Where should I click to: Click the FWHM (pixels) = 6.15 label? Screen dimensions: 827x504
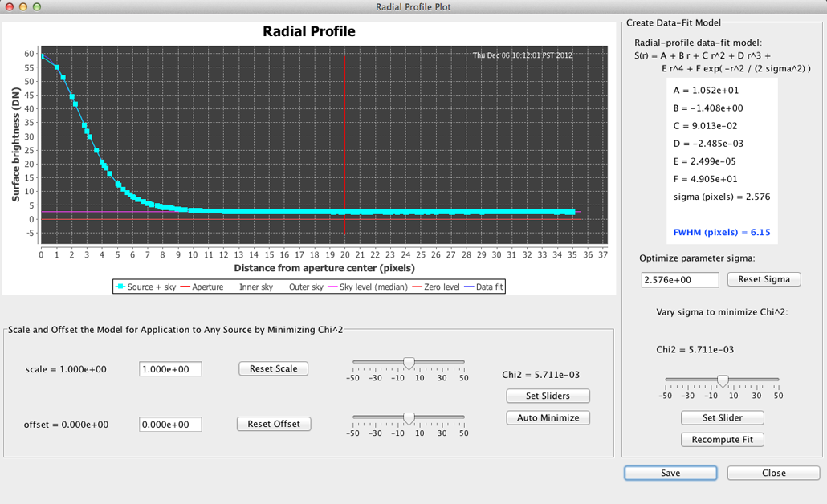coord(720,232)
